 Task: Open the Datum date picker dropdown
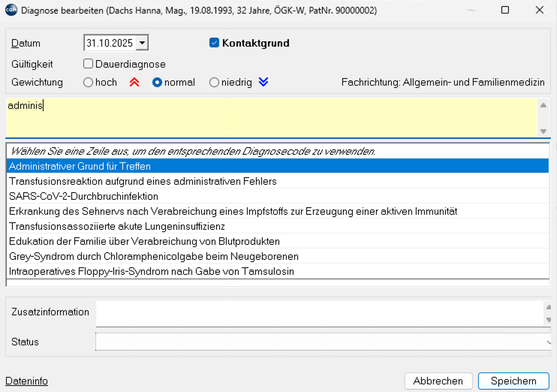click(143, 44)
